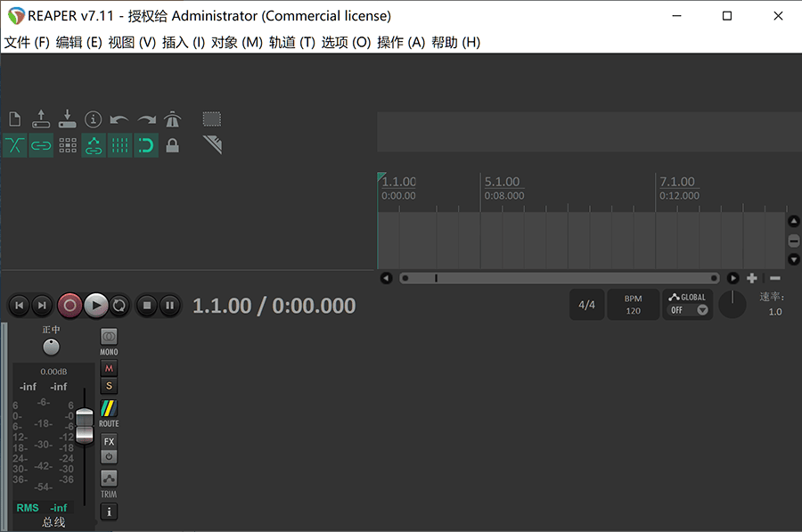Click the 4/4 time signature box

tap(586, 305)
